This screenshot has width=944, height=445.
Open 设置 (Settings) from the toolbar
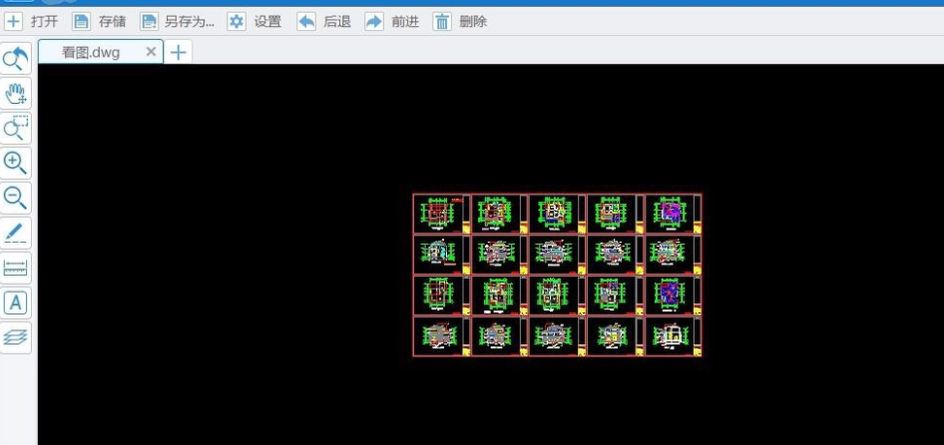254,21
